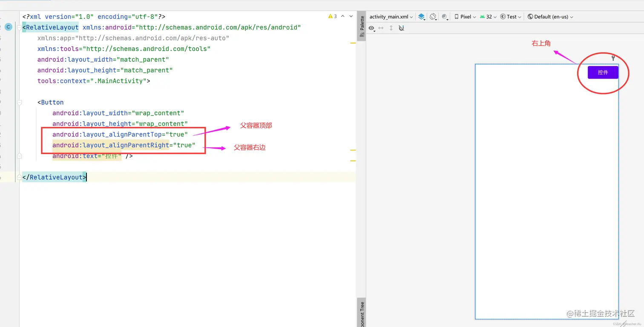This screenshot has height=327, width=644.
Task: Click the related class C gutter icon
Action: pyautogui.click(x=9, y=27)
